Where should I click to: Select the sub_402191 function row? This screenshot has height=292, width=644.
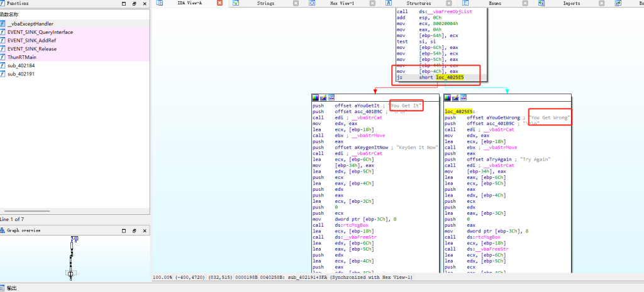[75, 74]
